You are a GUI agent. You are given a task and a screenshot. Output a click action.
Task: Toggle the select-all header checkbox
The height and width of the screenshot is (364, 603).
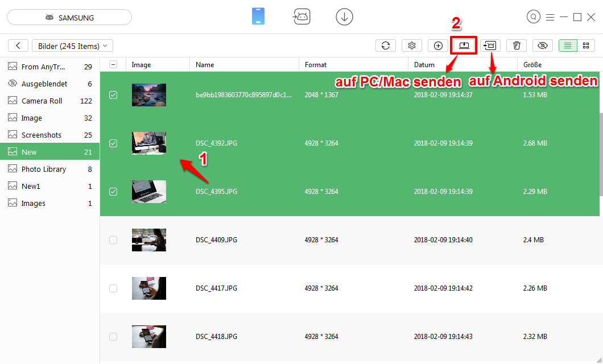[x=113, y=65]
